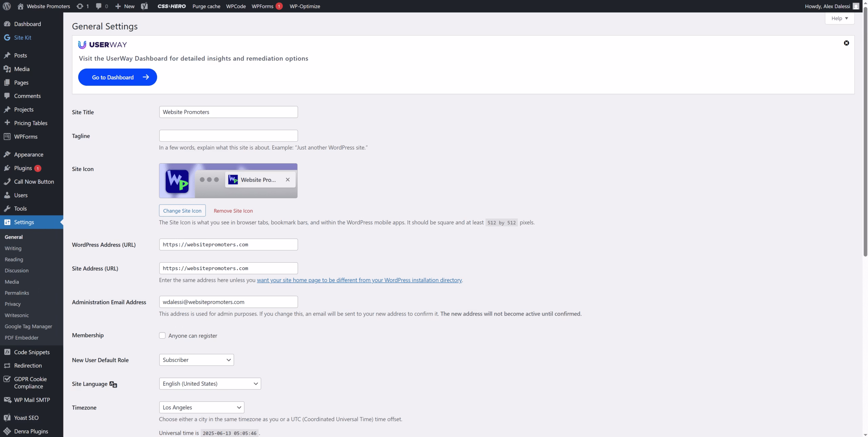Click the Remove Site Icon link
The width and height of the screenshot is (868, 437).
(233, 211)
